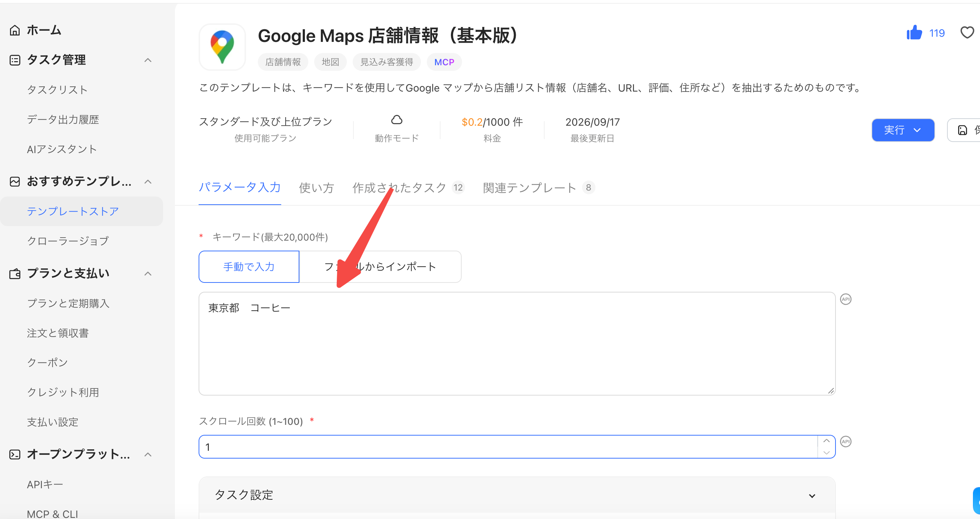Click the プランと支払い wallet icon
Viewport: 980px width, 519px height.
click(x=14, y=274)
